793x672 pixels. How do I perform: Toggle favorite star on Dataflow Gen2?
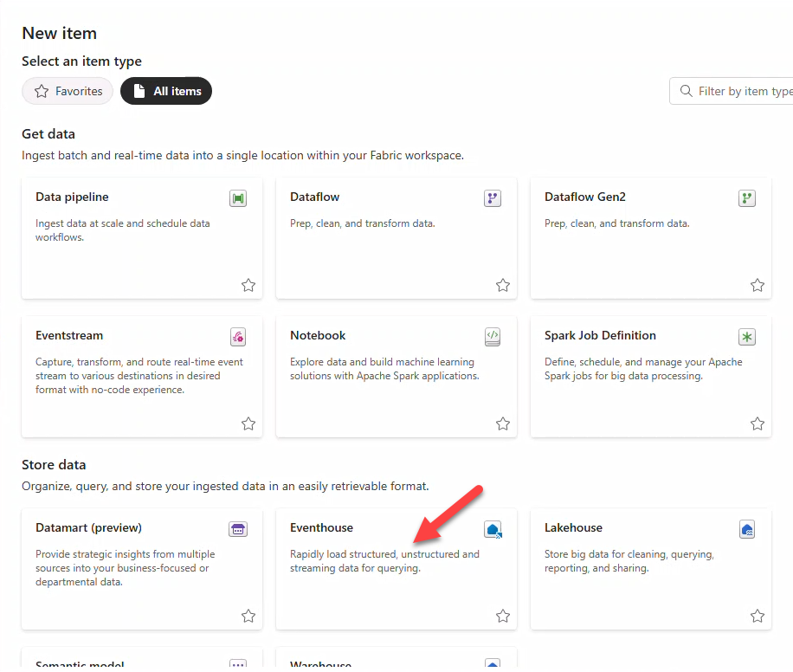[x=758, y=285]
